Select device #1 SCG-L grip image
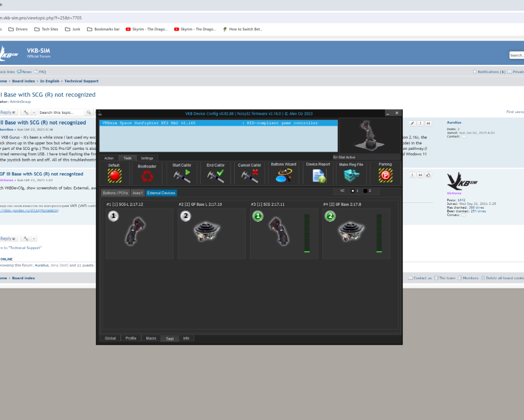The width and height of the screenshot is (524, 420). click(135, 231)
